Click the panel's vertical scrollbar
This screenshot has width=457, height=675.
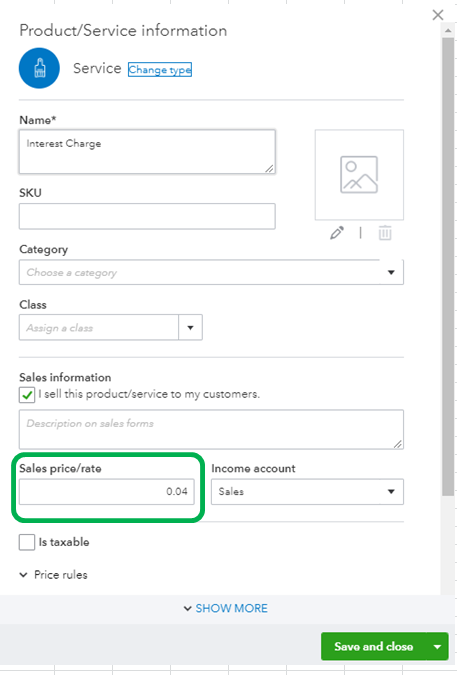448,267
